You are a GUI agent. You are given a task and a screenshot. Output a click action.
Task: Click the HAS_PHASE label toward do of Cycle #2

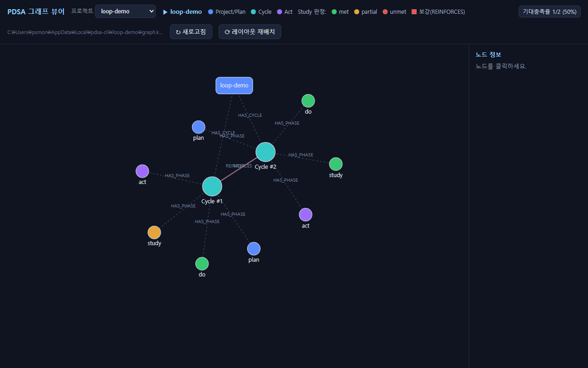click(x=287, y=123)
